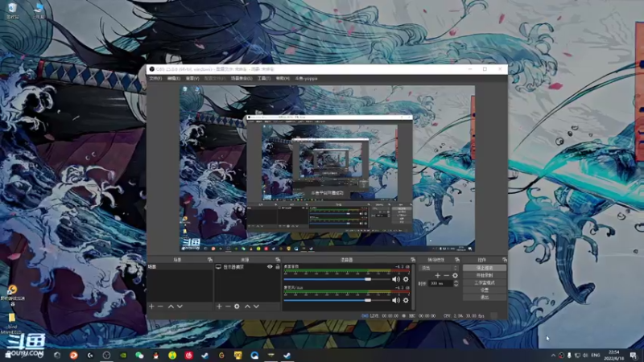Add a new source with the Sources plus icon
Viewport: 644px width, 362px height.
(x=219, y=306)
